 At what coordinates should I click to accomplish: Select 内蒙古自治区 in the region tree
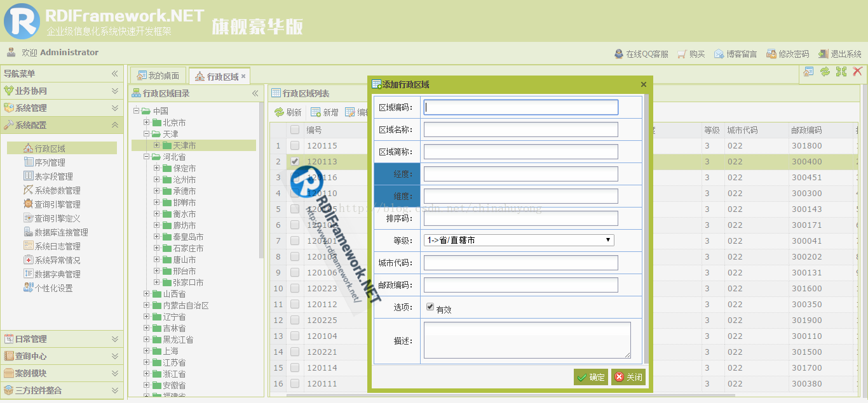(186, 305)
